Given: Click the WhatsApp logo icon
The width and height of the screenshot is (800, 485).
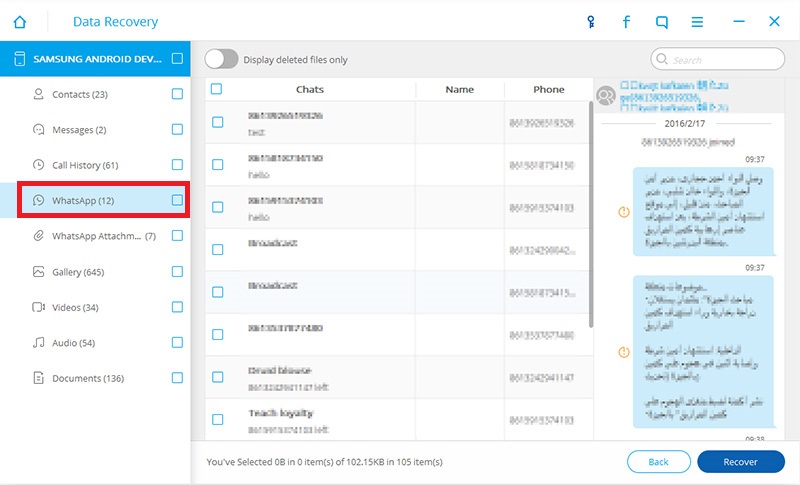Looking at the screenshot, I should click(x=38, y=200).
